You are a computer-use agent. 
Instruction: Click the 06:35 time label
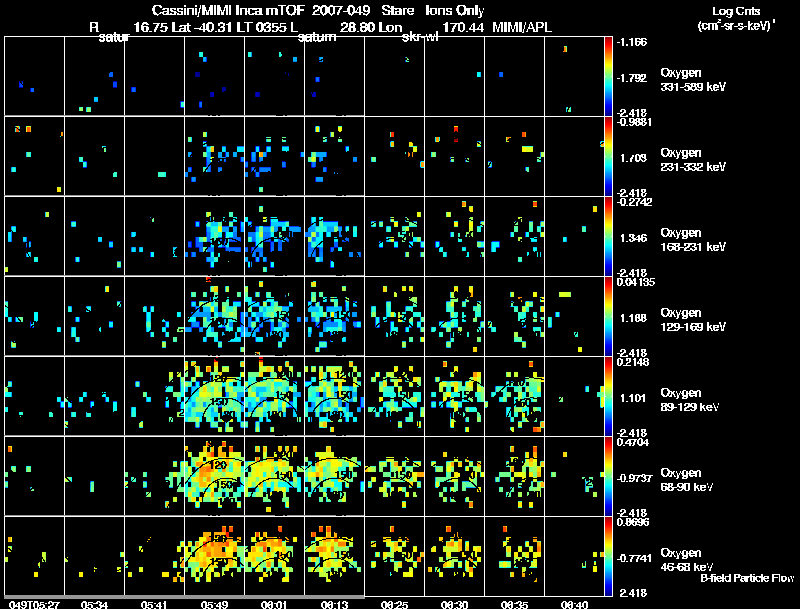point(514,604)
